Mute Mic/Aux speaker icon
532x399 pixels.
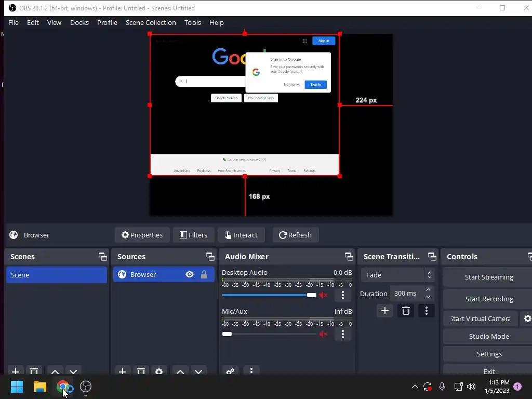click(323, 334)
